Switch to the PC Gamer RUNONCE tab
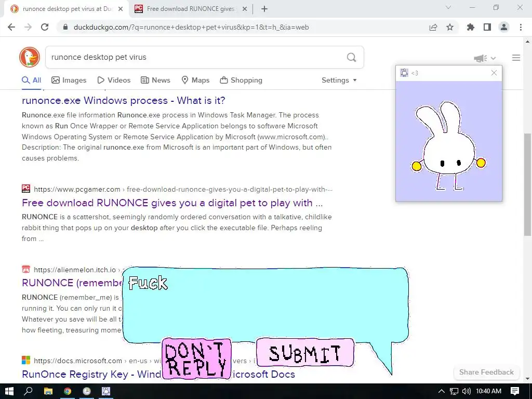The image size is (532, 399). click(190, 9)
